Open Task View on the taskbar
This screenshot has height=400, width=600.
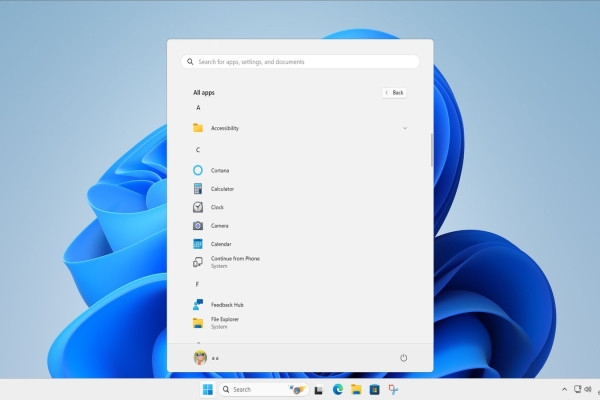click(318, 390)
